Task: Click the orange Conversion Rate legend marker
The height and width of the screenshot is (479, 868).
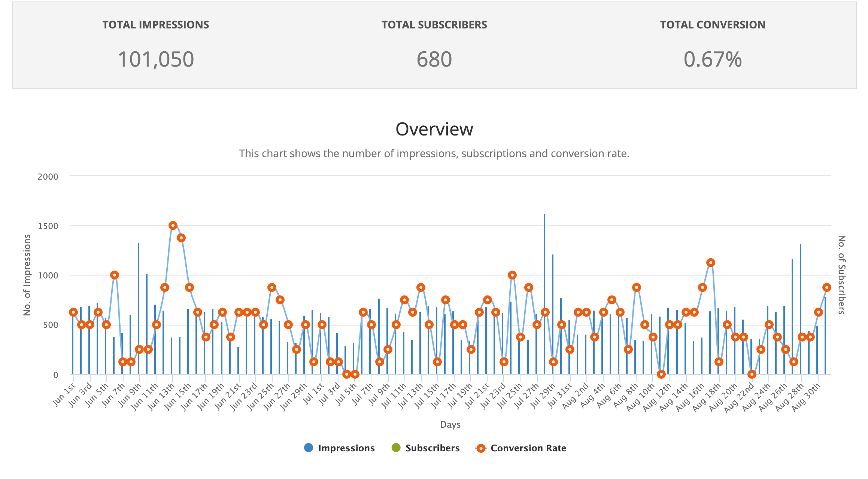Action: pos(481,448)
